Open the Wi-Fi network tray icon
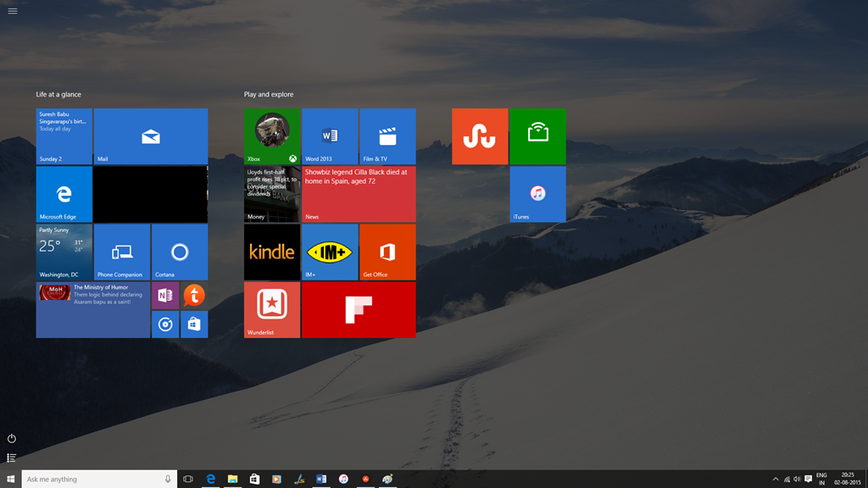868x488 pixels. click(x=787, y=480)
